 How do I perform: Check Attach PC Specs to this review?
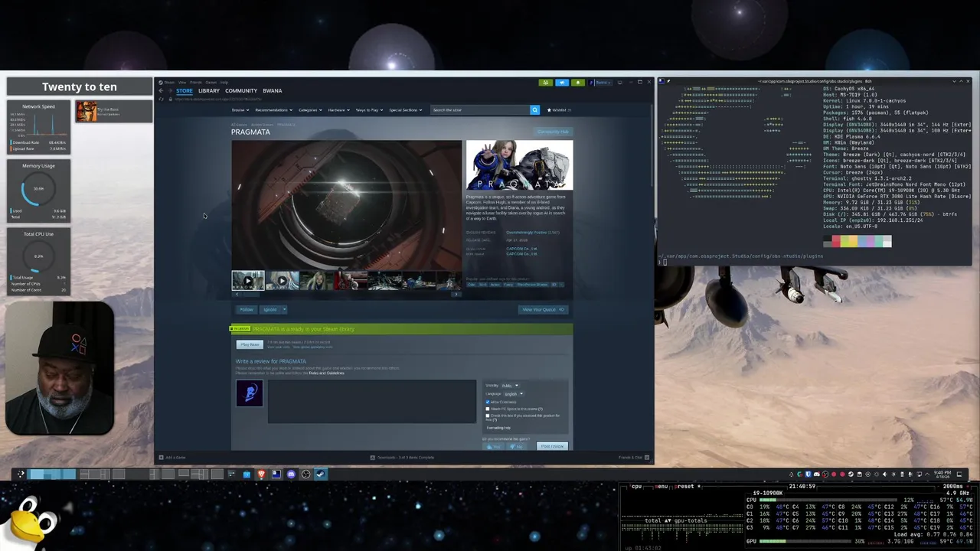point(488,409)
